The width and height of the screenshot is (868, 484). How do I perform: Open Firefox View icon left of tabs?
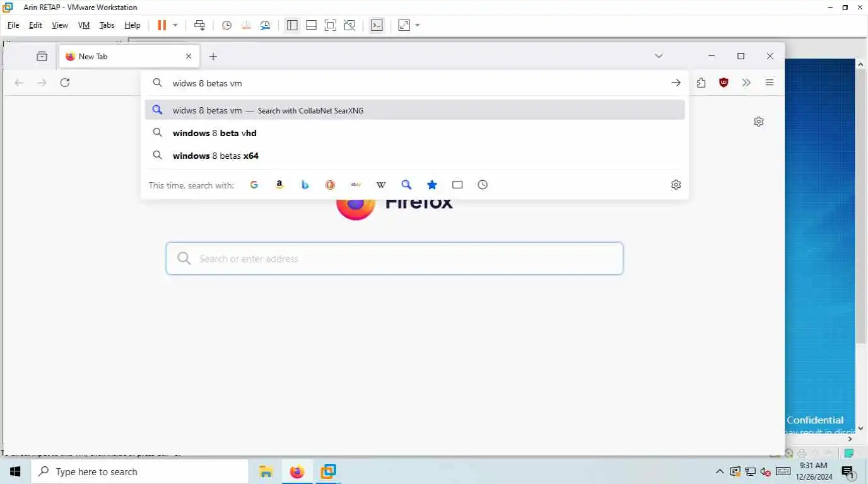(42, 56)
